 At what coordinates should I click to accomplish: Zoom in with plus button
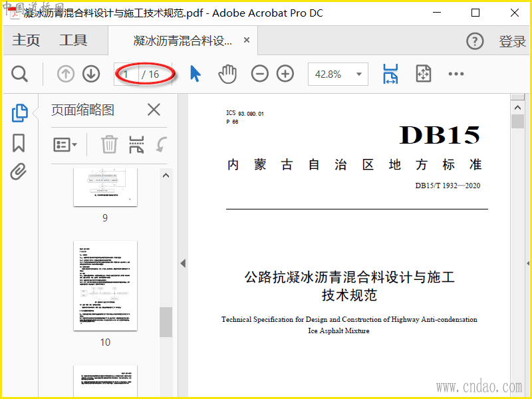285,74
